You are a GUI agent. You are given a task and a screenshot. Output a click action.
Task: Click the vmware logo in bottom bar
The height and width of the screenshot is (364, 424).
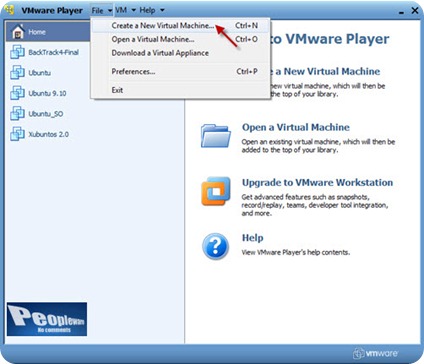pyautogui.click(x=375, y=353)
